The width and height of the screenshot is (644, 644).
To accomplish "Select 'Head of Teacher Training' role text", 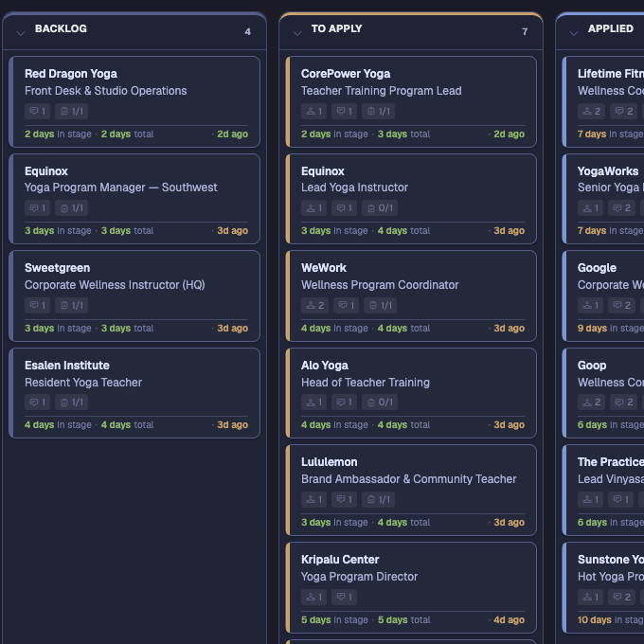I will [366, 383].
